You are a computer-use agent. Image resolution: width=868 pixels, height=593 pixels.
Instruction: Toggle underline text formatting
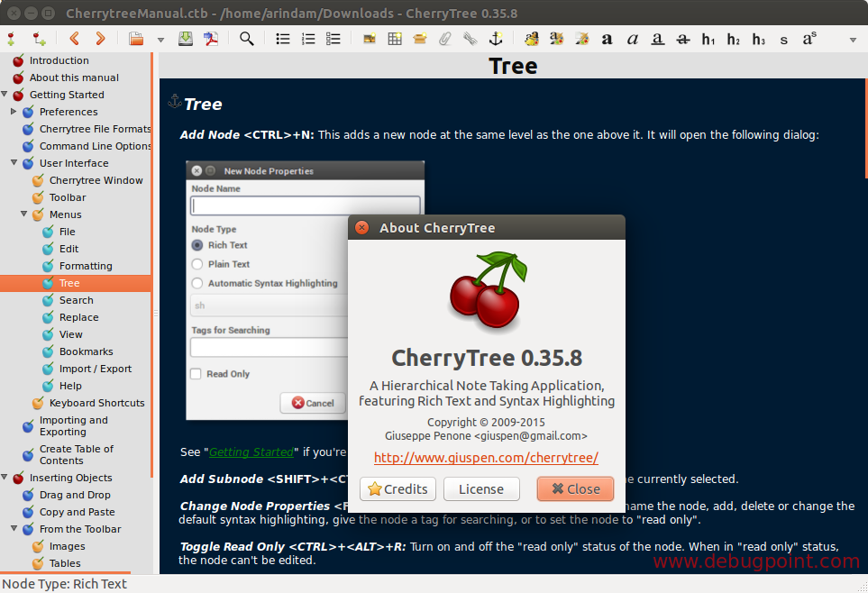click(657, 40)
